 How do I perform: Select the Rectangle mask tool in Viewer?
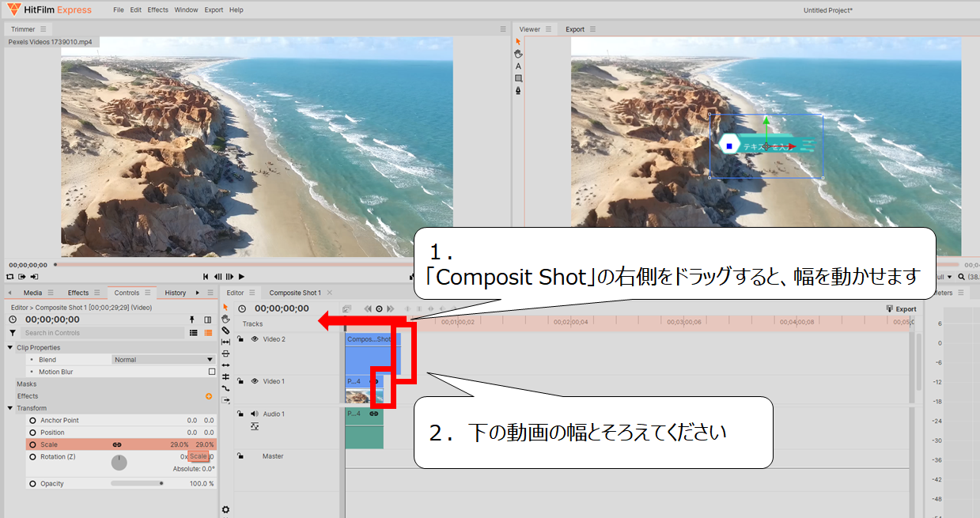coord(519,78)
